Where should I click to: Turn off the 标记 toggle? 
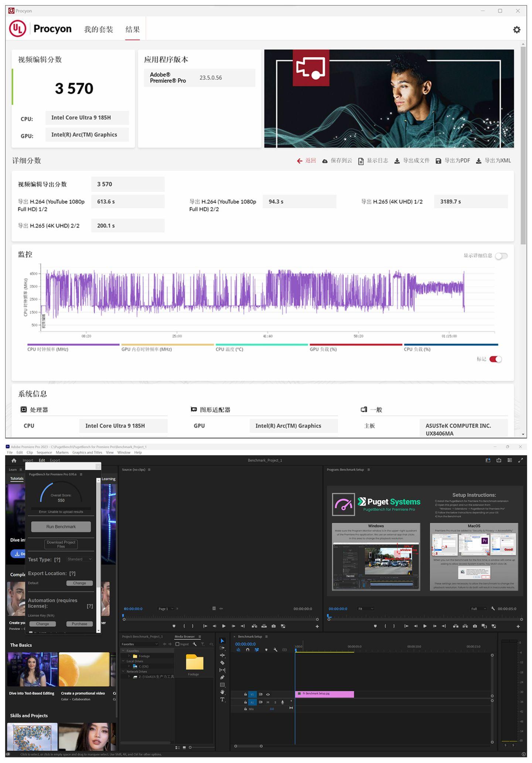[x=495, y=359]
